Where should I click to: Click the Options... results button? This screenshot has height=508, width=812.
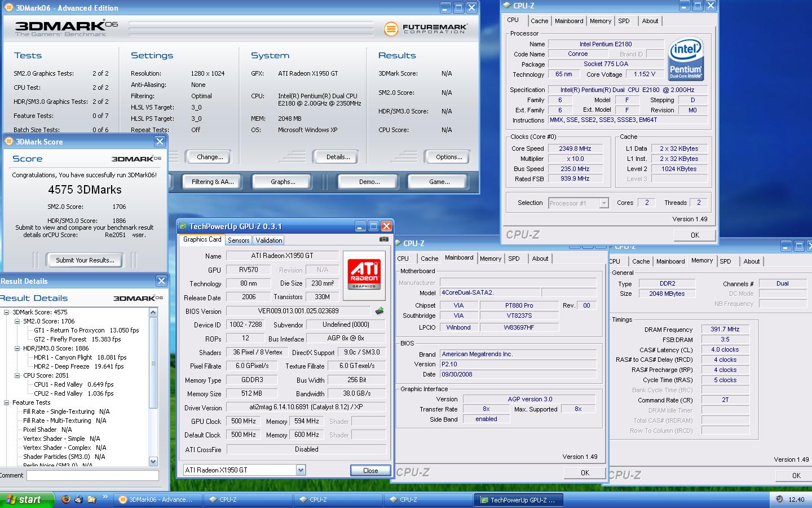[x=449, y=157]
